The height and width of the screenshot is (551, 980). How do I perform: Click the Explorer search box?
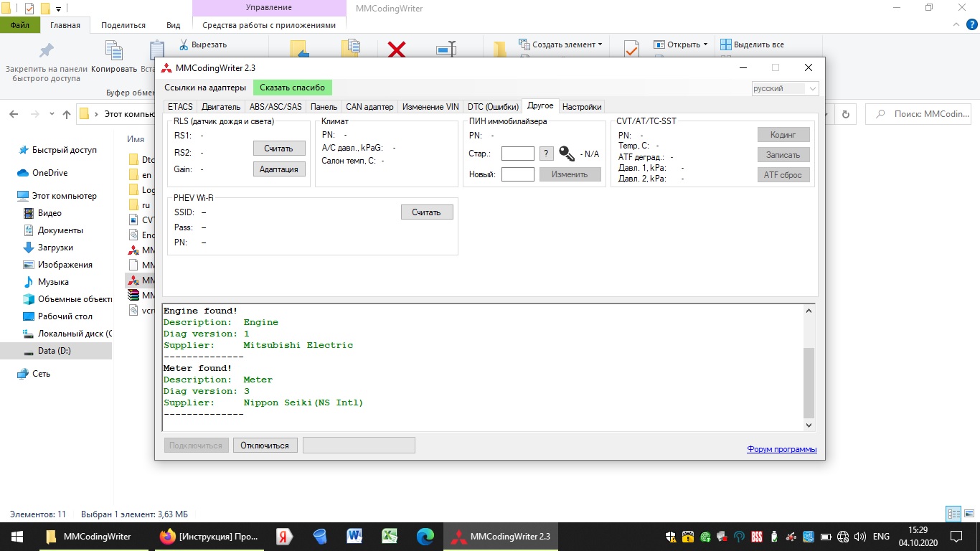tap(920, 114)
